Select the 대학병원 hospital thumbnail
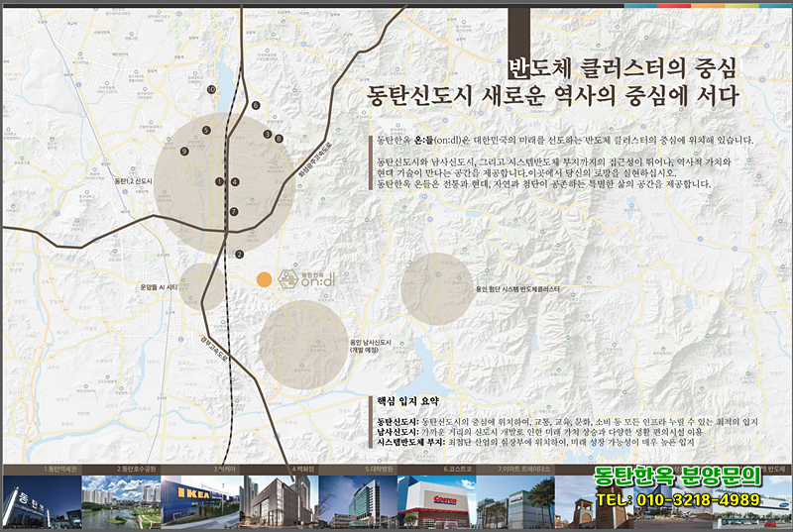This screenshot has height=532, width=793. pos(358,501)
